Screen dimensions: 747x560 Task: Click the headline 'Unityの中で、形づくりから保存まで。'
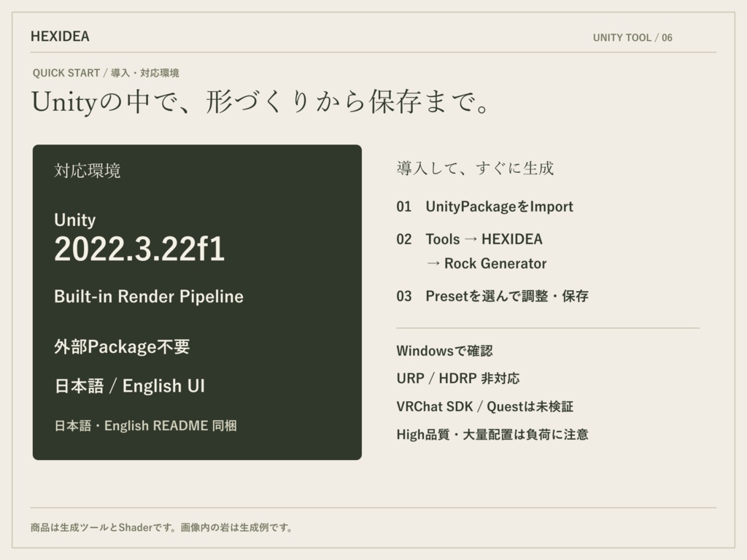[260, 101]
